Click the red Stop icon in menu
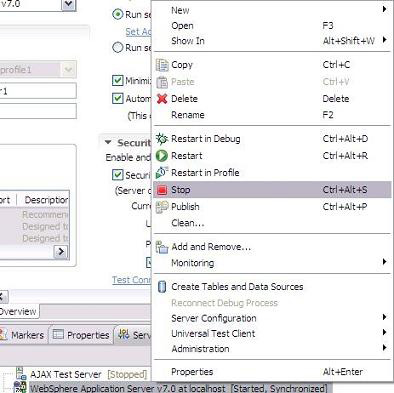This screenshot has width=394, height=393. tap(162, 190)
